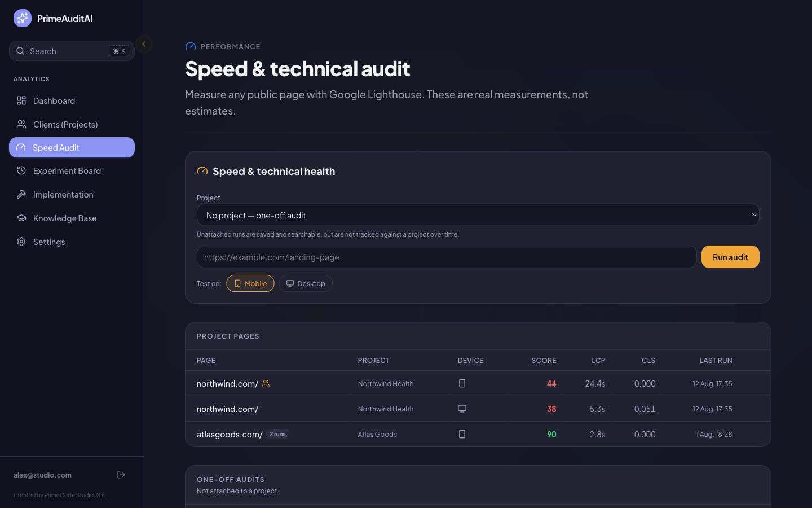
Task: Click the Settings gear icon
Action: click(x=21, y=242)
